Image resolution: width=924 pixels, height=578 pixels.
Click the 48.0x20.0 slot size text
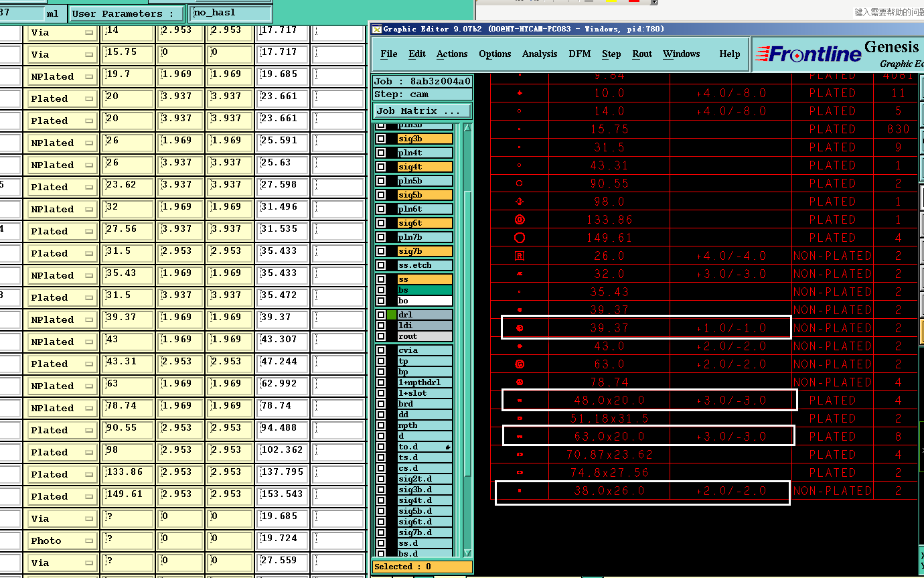point(609,401)
